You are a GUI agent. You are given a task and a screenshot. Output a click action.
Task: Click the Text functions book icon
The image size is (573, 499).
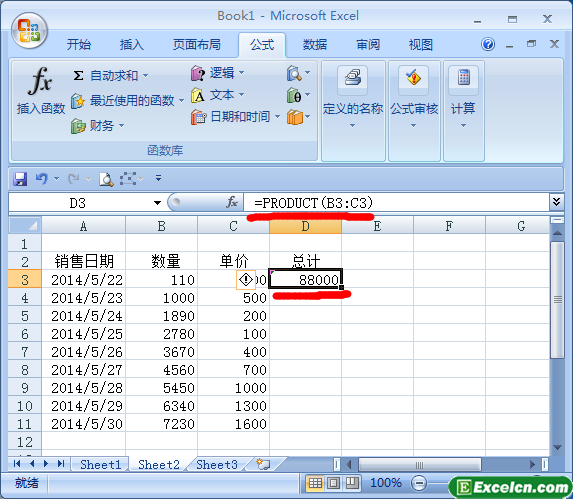(198, 95)
